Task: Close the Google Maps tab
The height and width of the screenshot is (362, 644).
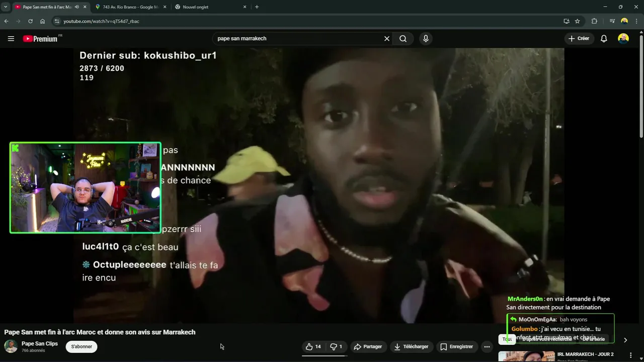Action: [x=165, y=7]
